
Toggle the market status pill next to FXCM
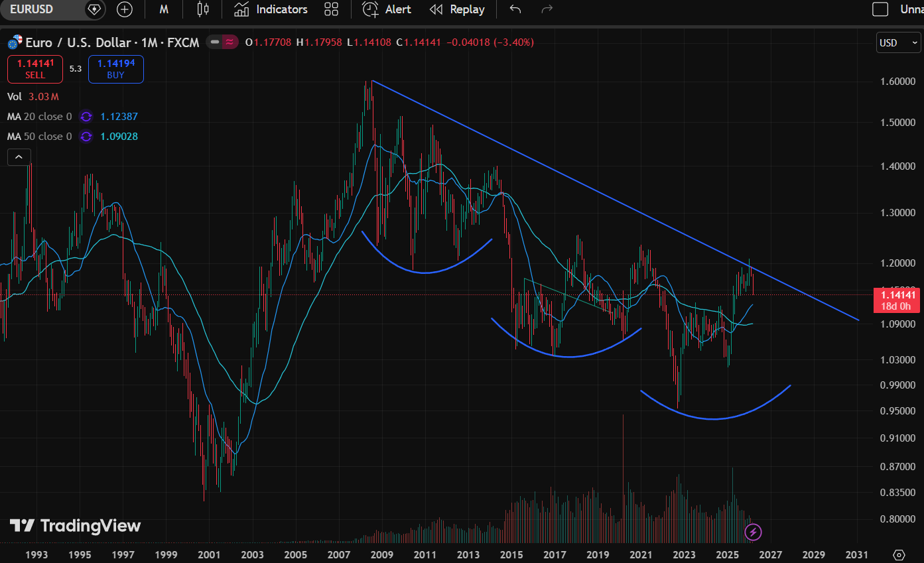click(222, 42)
